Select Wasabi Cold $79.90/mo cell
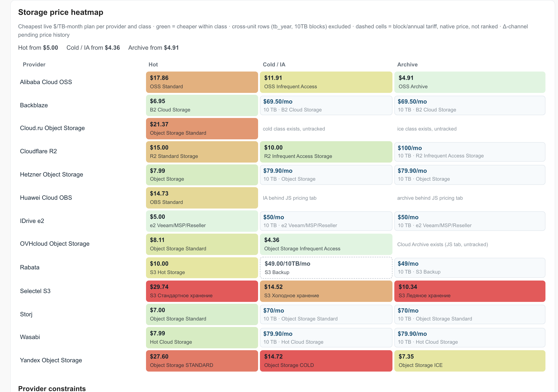558x392 pixels. [326, 338]
